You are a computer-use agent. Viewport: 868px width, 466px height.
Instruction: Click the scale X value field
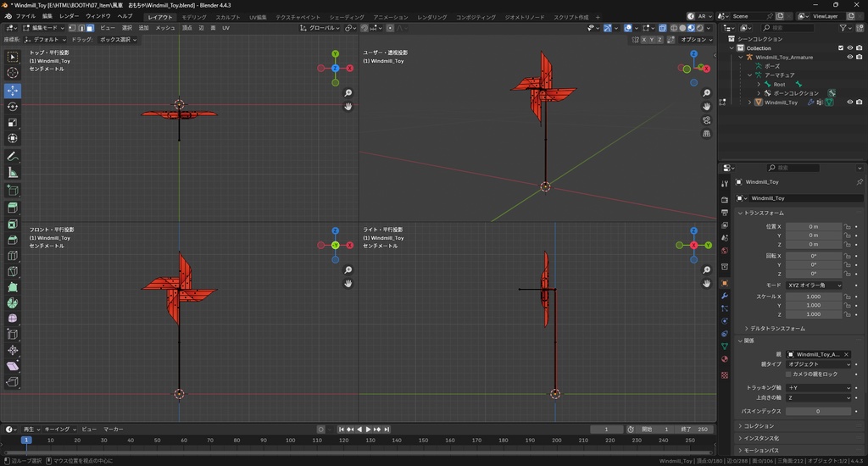(x=813, y=297)
